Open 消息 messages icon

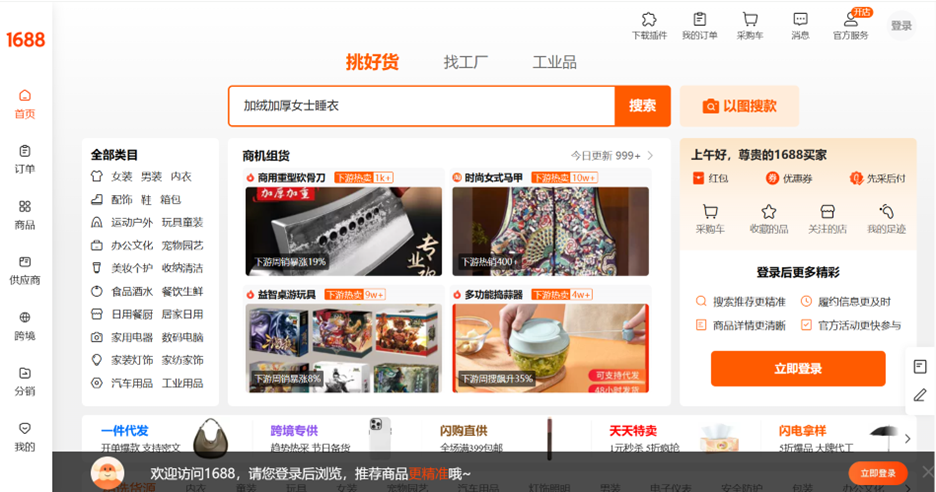pyautogui.click(x=800, y=20)
